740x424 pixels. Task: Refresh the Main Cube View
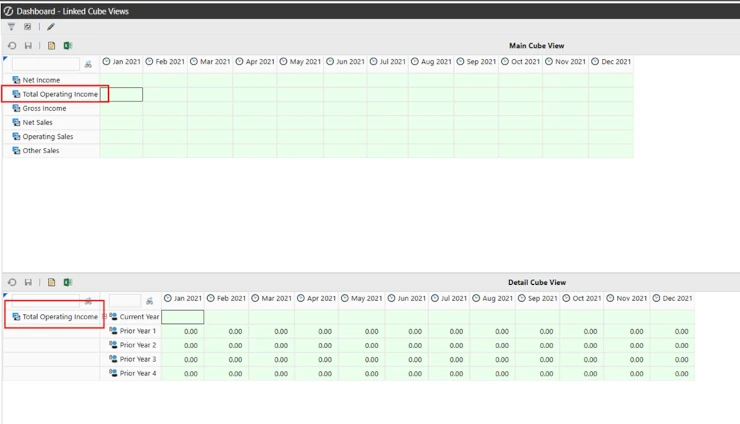[x=12, y=45]
